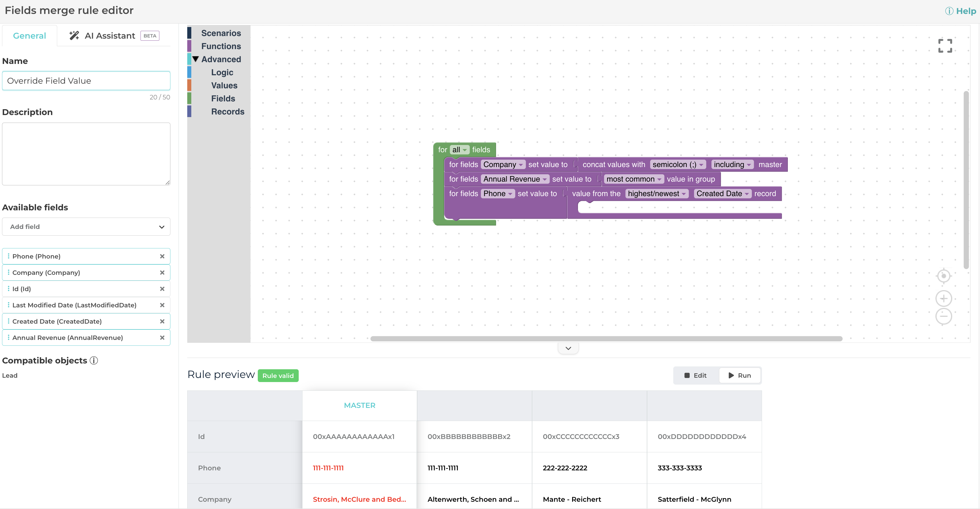The image size is (980, 509).
Task: Click the zoom in plus icon
Action: click(943, 298)
